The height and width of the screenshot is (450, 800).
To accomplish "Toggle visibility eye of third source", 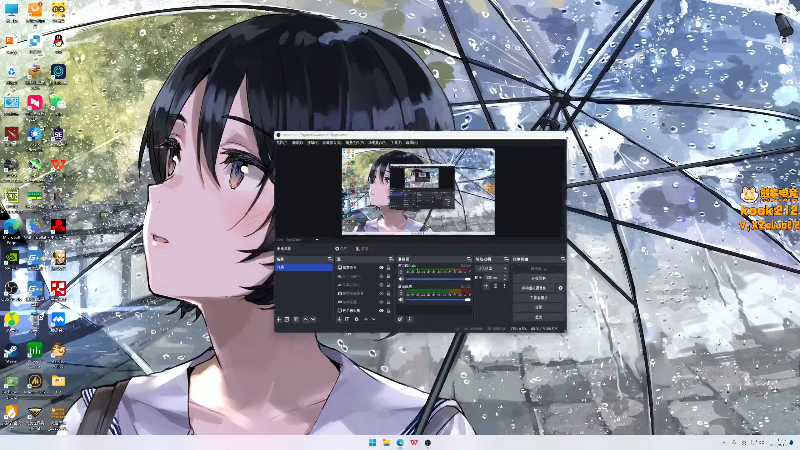I will (x=381, y=285).
